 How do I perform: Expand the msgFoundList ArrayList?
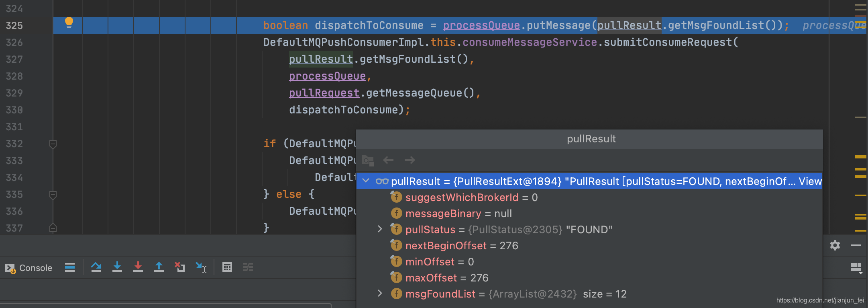tap(380, 294)
